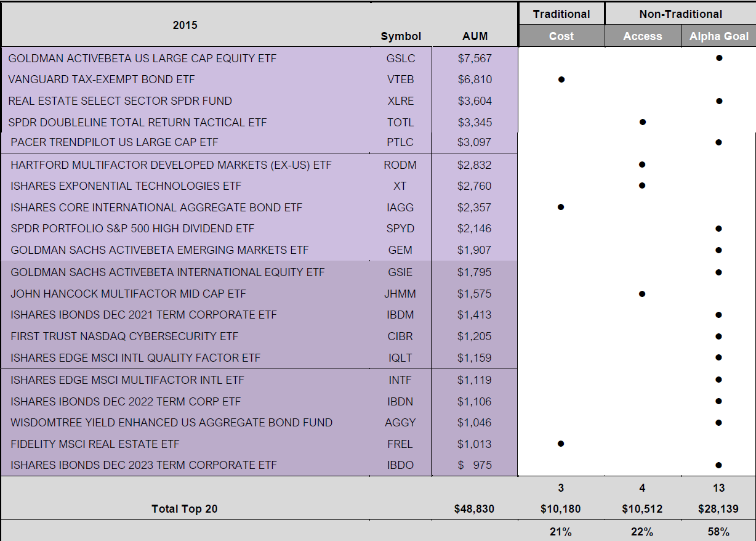Screen dimensions: 756x541
Task: Select WisdomTree Yield Enhanced US Aggregate Bond Fund
Action: [x=171, y=423]
